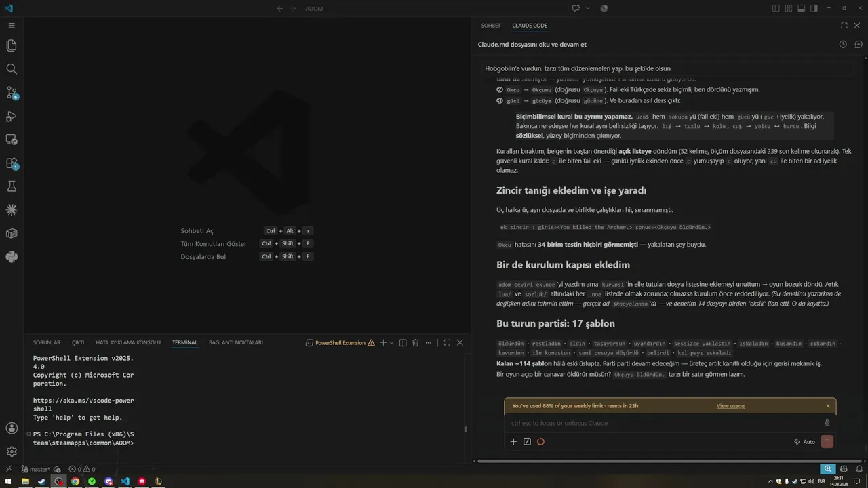Click the orange spinner next to the slash commands button
The width and height of the screenshot is (868, 488).
(540, 442)
